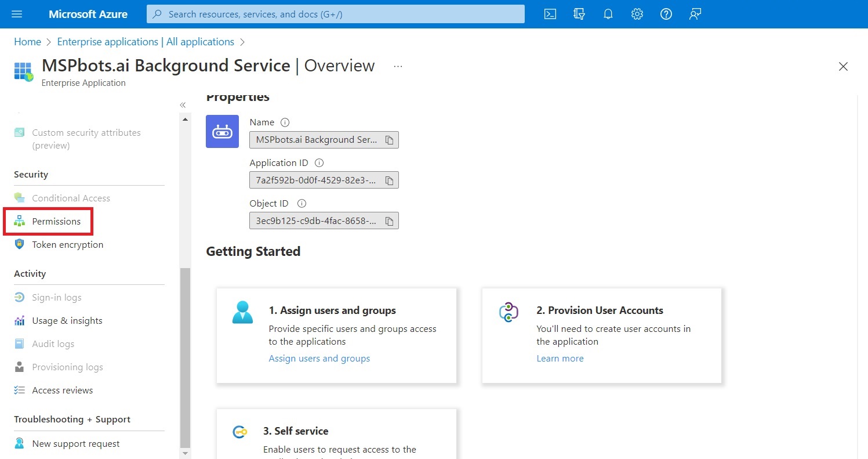
Task: Show the portal hamburger menu
Action: click(x=17, y=15)
